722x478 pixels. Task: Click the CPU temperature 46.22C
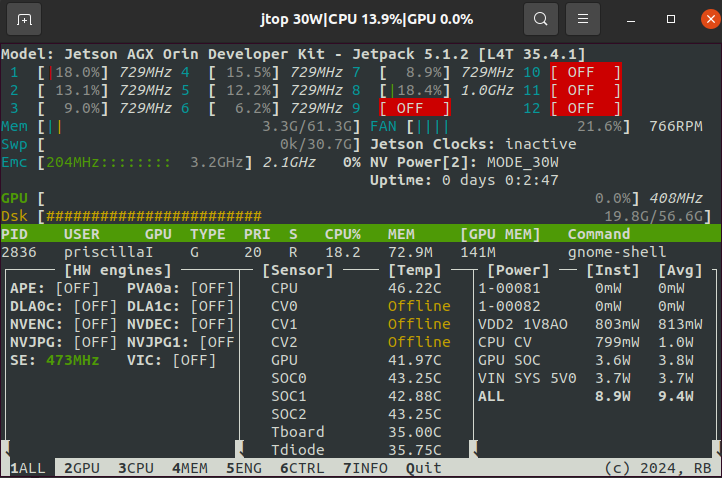pyautogui.click(x=414, y=288)
